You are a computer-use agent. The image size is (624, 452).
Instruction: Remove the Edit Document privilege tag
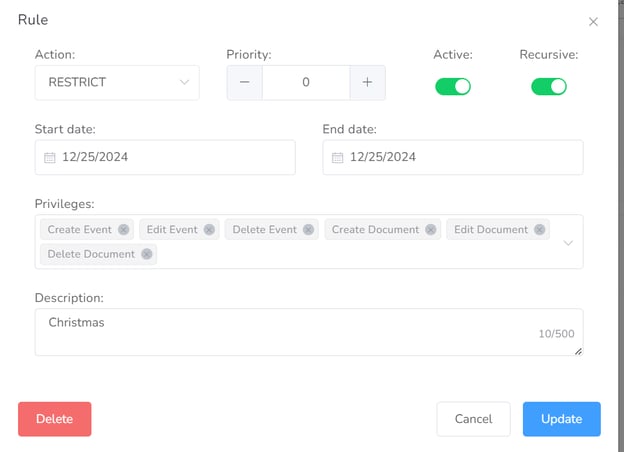540,230
